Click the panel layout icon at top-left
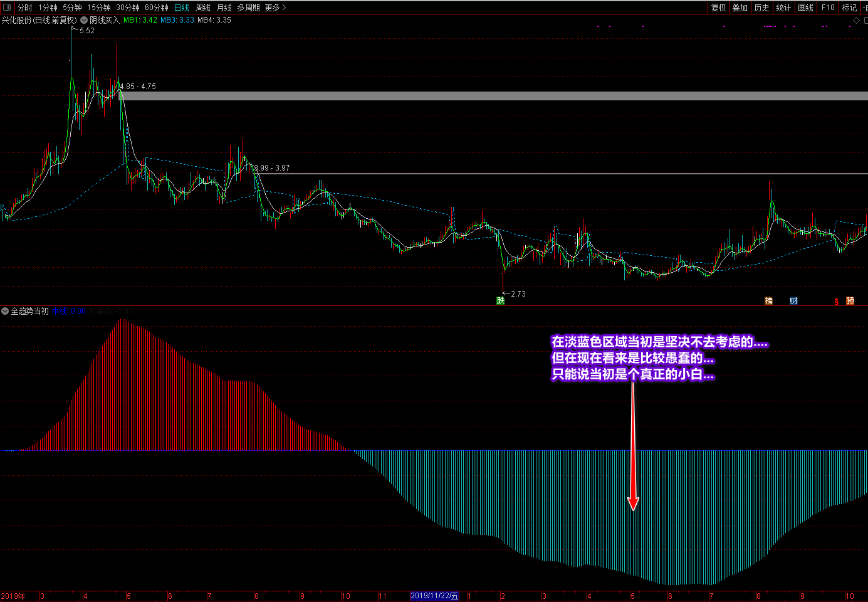Image resolution: width=868 pixels, height=602 pixels. [x=7, y=8]
